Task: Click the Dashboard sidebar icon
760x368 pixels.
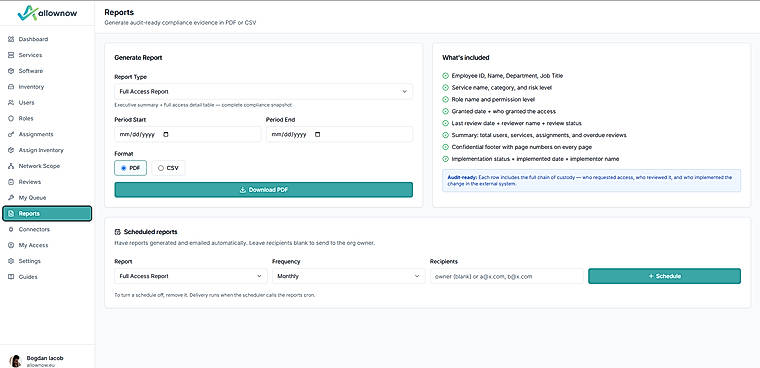Action: [11, 39]
